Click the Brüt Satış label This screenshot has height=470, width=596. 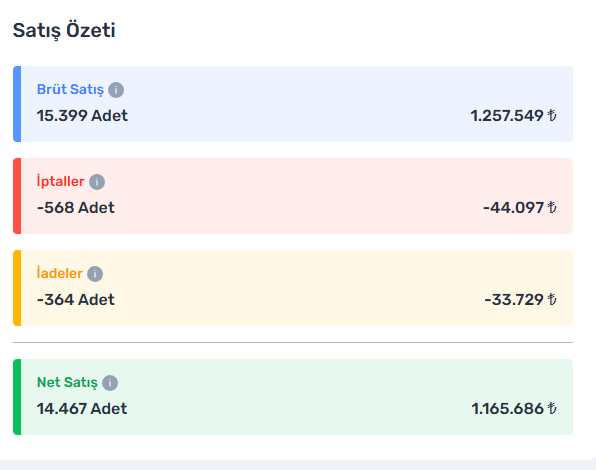point(70,90)
